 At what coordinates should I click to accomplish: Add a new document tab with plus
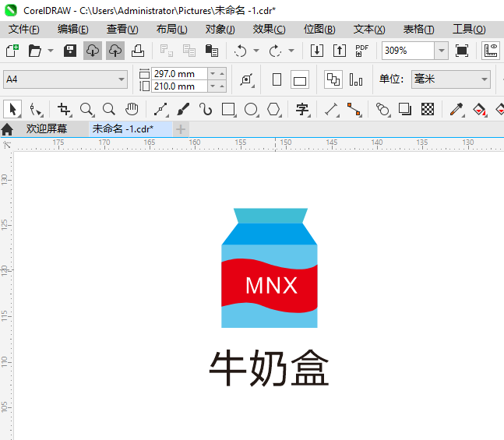[181, 129]
